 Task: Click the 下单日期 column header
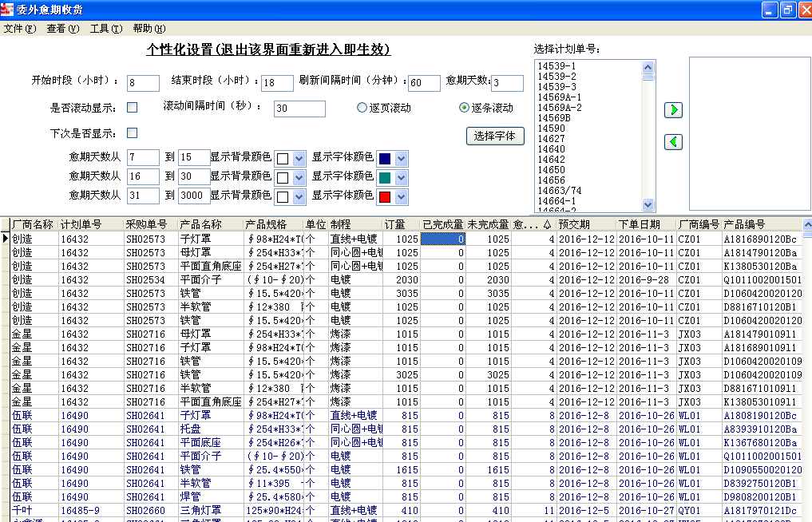click(x=647, y=225)
